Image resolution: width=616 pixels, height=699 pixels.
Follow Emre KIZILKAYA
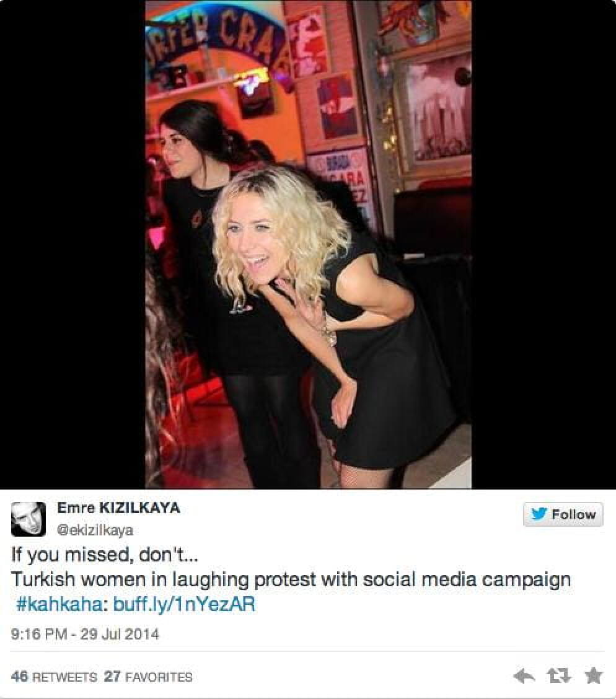563,514
